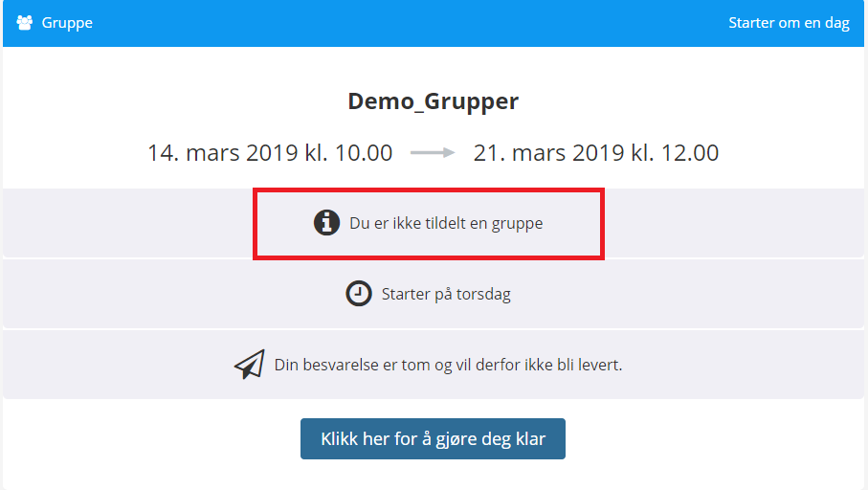Click the end time kl. 12.00

(x=675, y=153)
